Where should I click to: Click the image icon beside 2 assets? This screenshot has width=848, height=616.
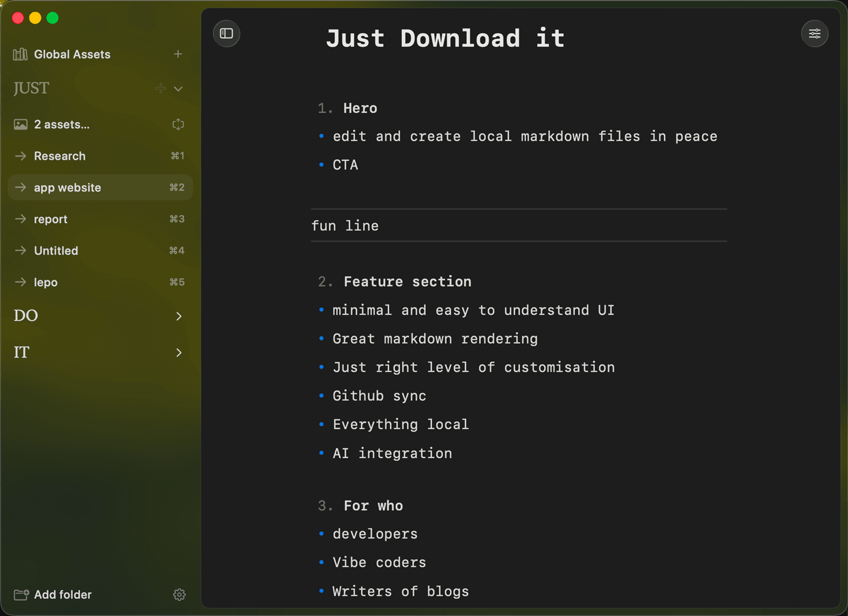coord(20,125)
